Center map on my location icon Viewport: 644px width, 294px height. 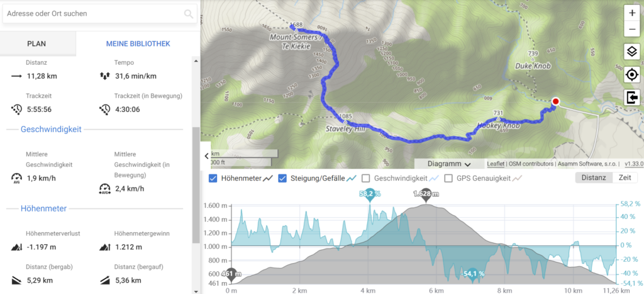tap(631, 75)
